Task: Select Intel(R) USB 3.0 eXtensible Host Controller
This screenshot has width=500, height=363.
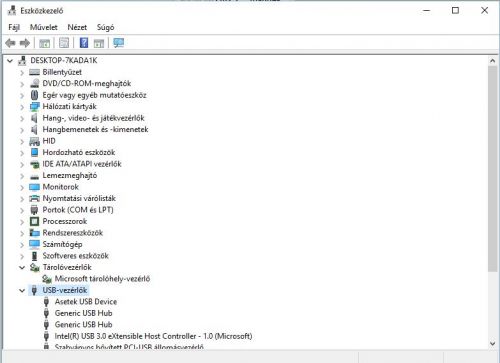Action: point(153,336)
